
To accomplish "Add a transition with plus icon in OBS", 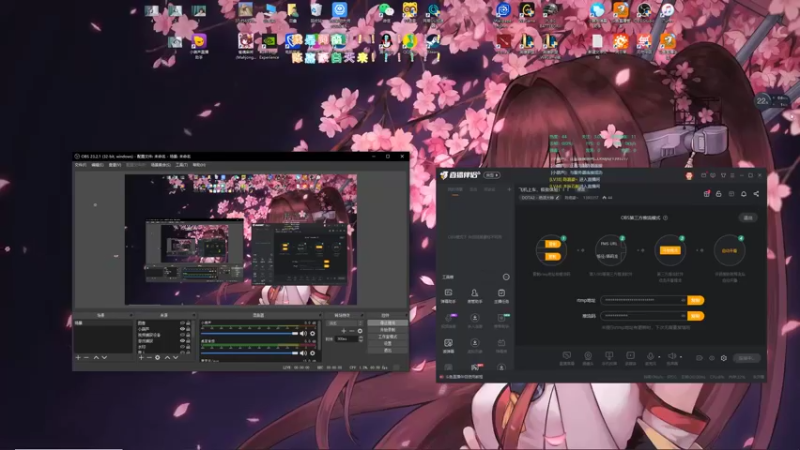I will click(x=344, y=331).
